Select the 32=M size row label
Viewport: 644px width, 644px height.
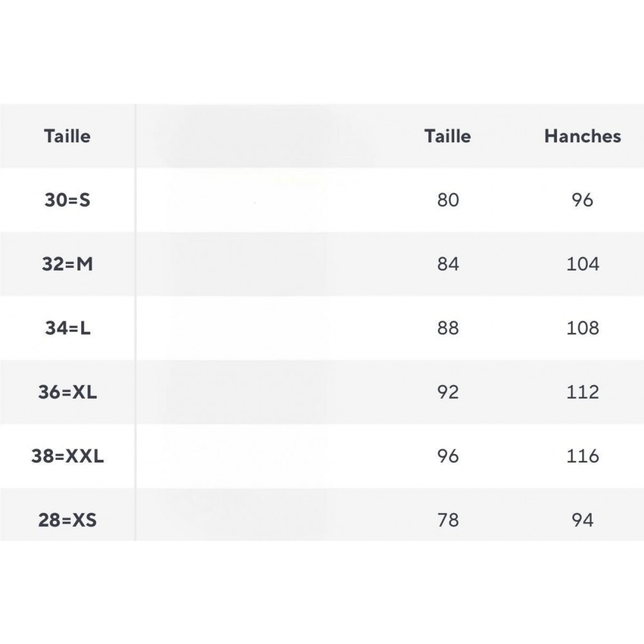pos(68,263)
